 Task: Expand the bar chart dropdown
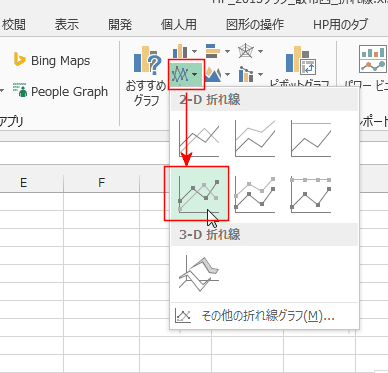coord(218,51)
